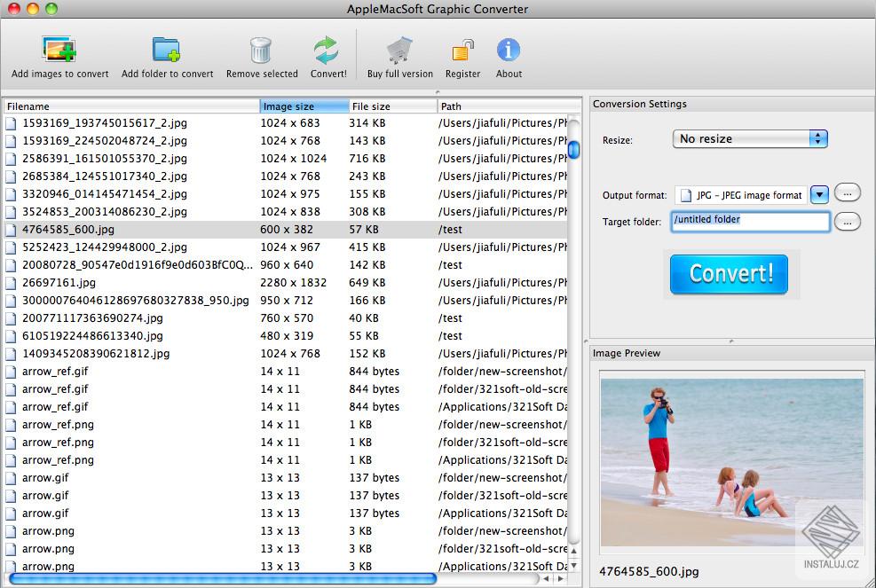This screenshot has width=876, height=588.
Task: Open the Resize dropdown showing No resize
Action: tap(749, 138)
